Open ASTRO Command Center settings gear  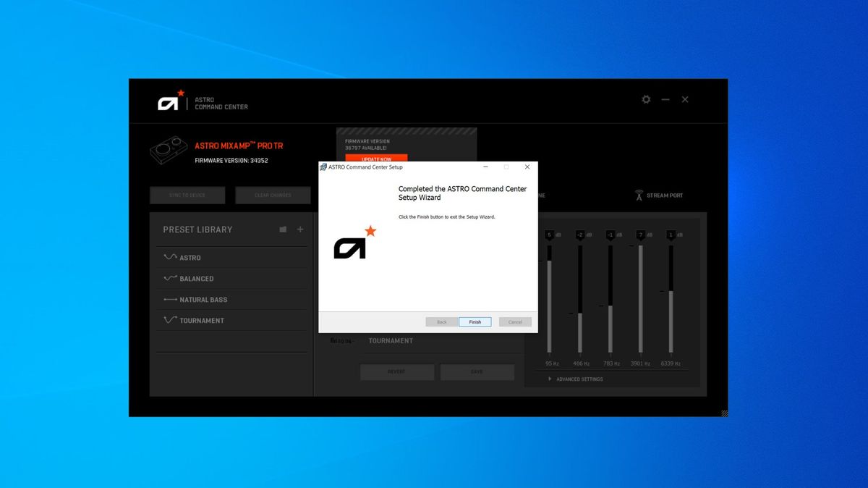click(x=646, y=99)
